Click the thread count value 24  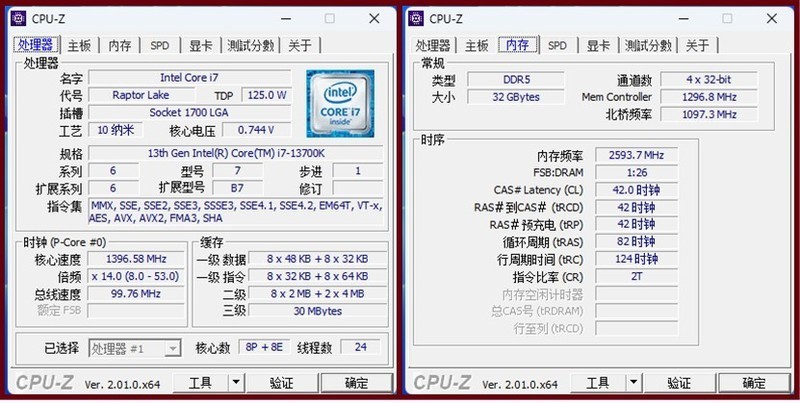[361, 347]
